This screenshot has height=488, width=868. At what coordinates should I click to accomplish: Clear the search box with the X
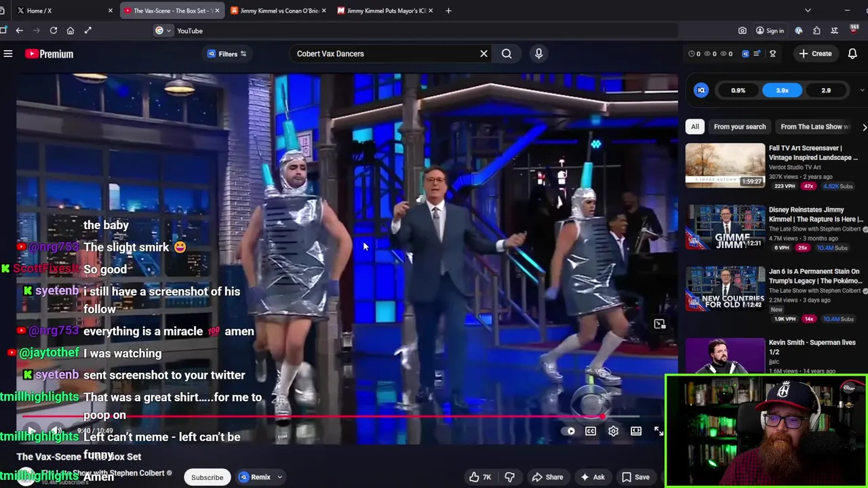(x=484, y=54)
